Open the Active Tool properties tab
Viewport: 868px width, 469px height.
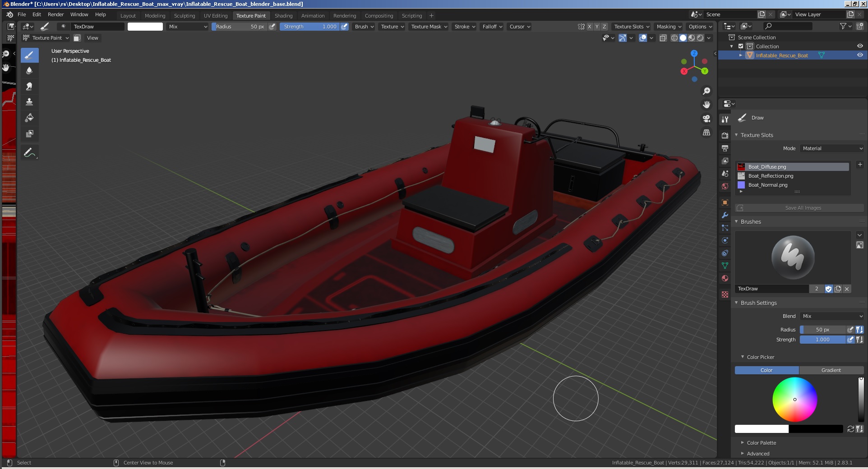pyautogui.click(x=725, y=120)
